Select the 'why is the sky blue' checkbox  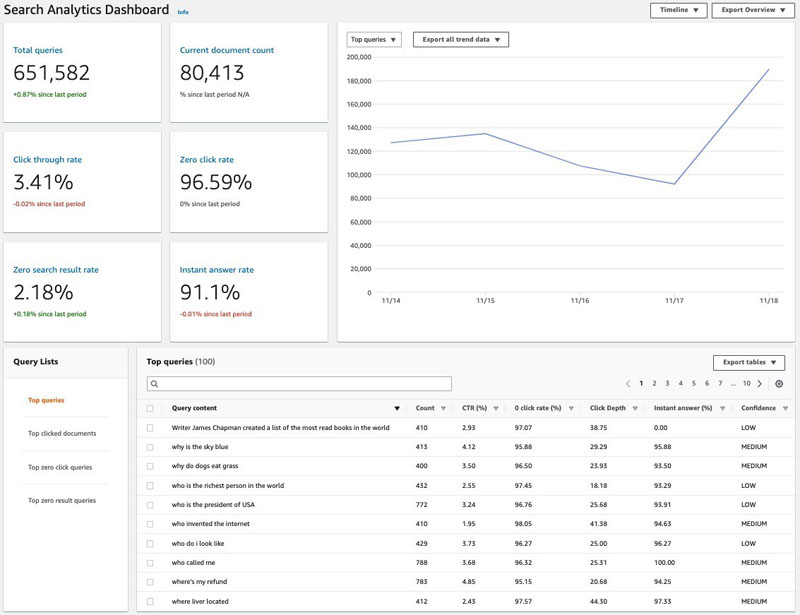(151, 447)
